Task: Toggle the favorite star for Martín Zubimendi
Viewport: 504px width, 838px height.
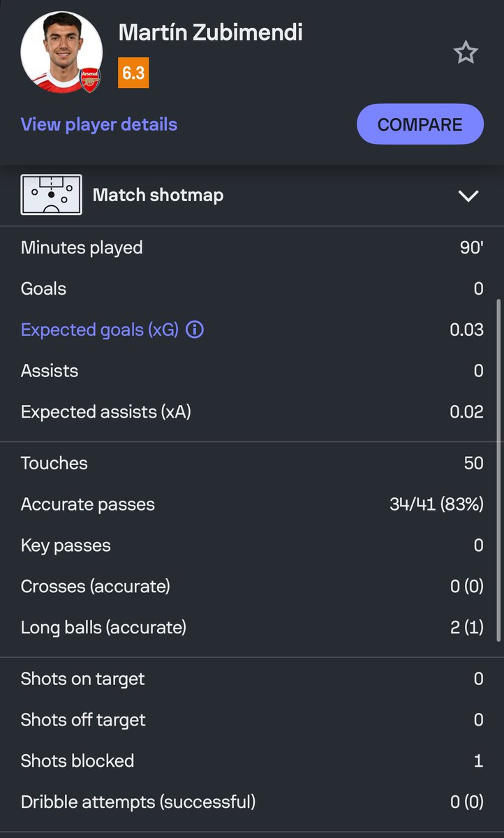Action: [466, 52]
